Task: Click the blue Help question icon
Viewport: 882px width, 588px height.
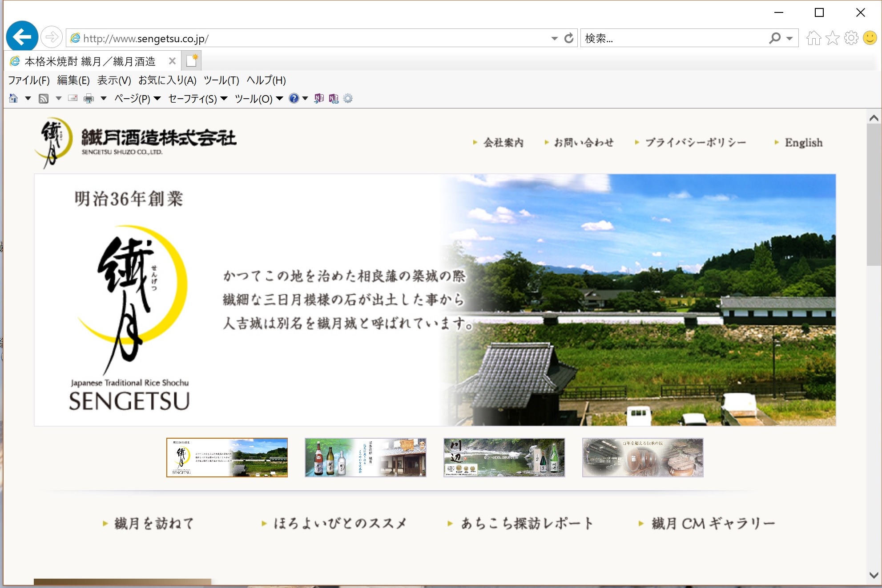Action: pyautogui.click(x=294, y=98)
